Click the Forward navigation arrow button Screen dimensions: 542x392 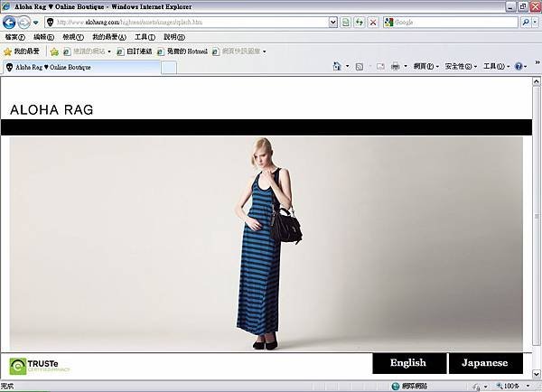click(23, 23)
